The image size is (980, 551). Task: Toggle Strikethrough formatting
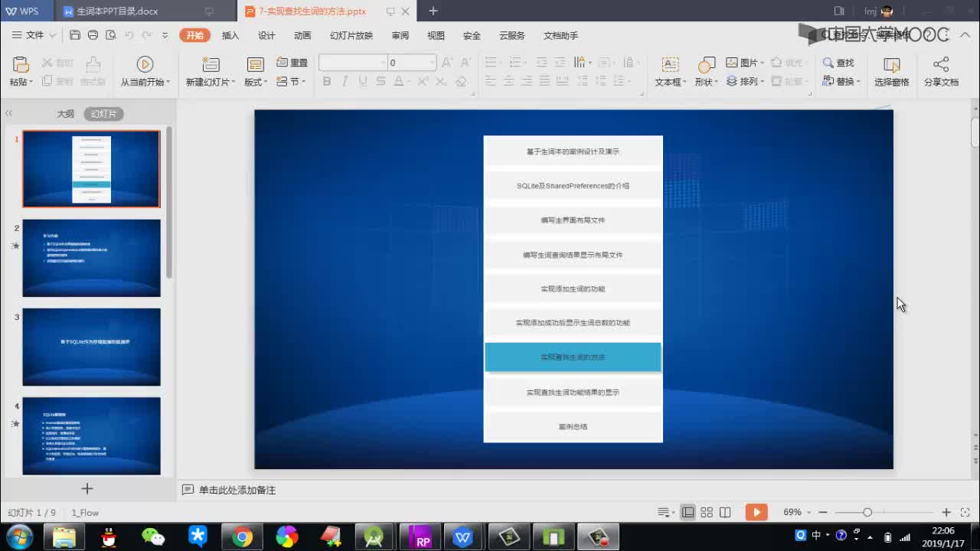381,81
